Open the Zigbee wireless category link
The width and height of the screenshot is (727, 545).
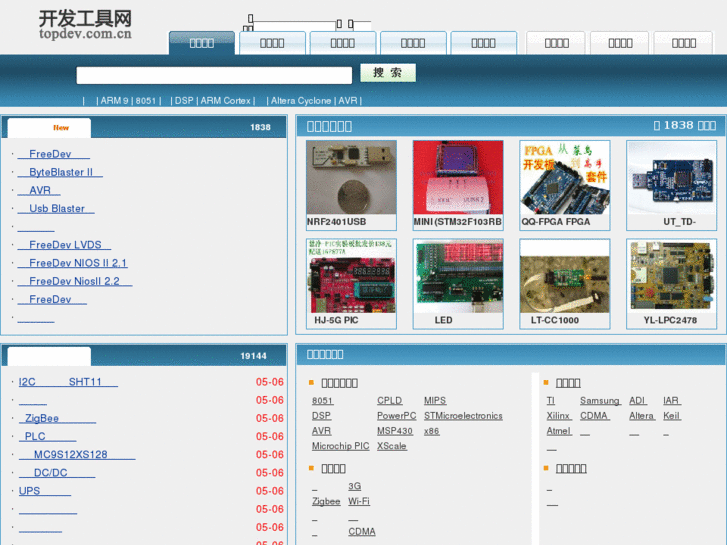point(326,501)
